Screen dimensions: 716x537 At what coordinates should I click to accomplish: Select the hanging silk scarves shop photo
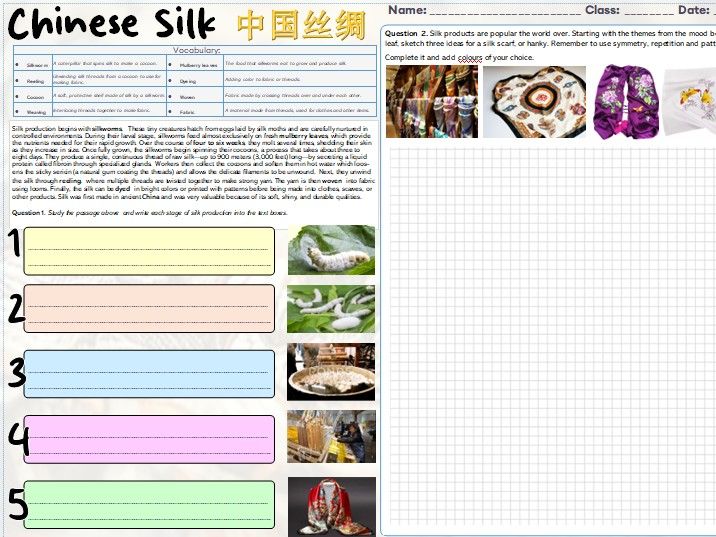pos(432,101)
